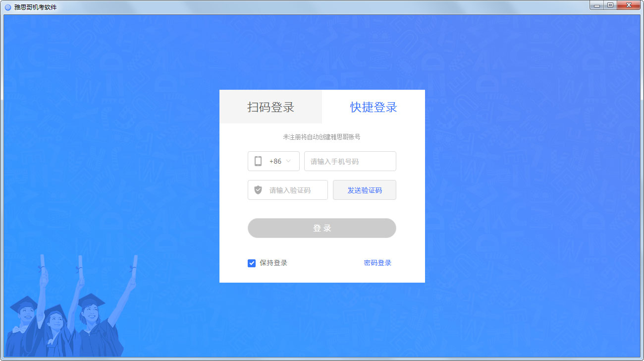Switch to the 扫码登录 tab
This screenshot has width=644, height=361.
pyautogui.click(x=270, y=107)
